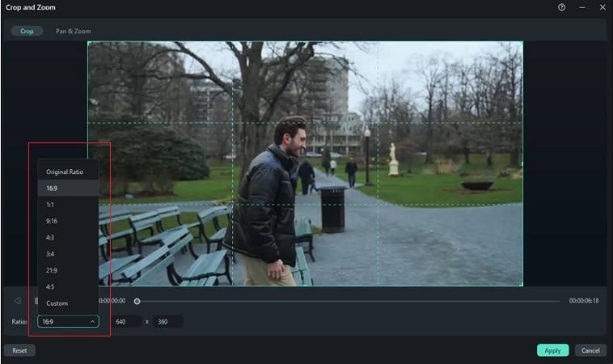Select the 9:16 ratio option

(68, 221)
